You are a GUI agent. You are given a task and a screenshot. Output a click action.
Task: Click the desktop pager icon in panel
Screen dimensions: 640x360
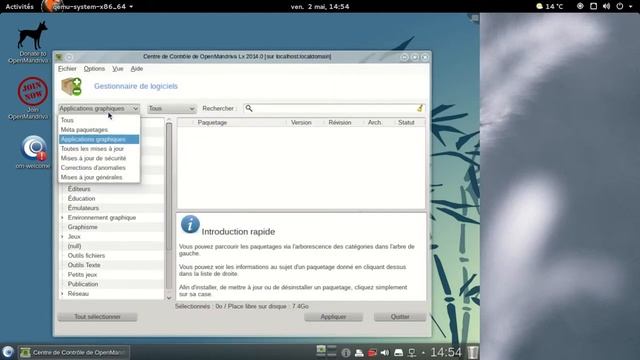[326, 351]
